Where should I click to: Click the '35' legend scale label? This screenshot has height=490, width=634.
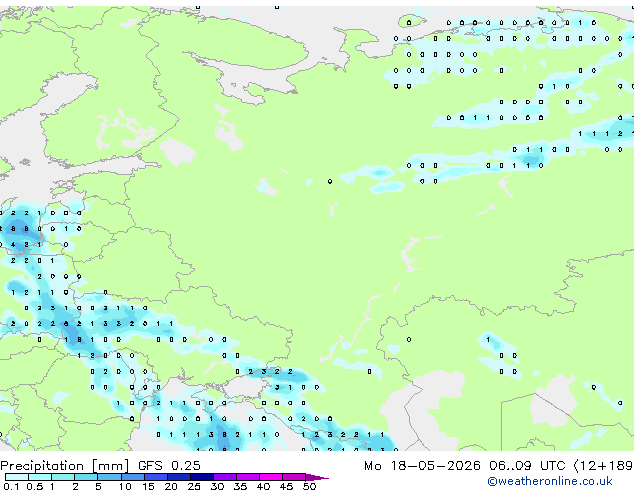pyautogui.click(x=240, y=486)
